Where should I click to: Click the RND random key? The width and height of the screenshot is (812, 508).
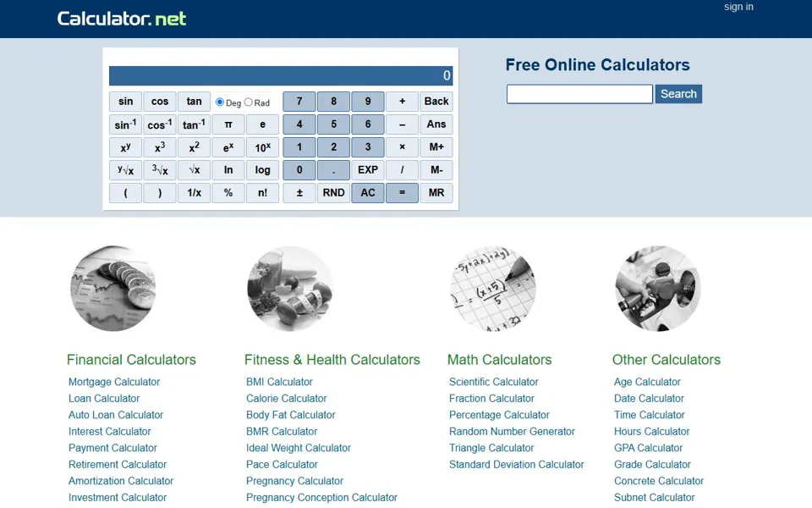333,193
